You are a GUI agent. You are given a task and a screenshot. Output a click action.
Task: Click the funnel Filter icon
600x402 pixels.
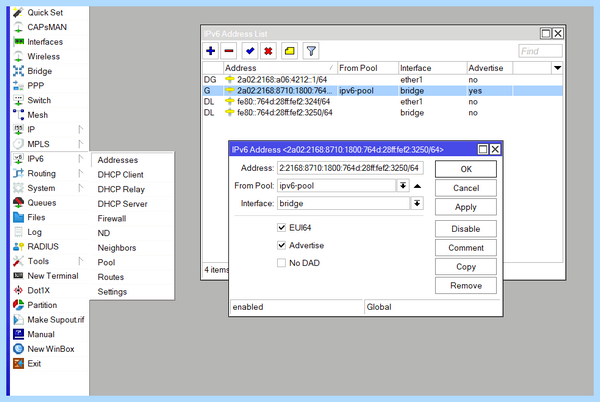tap(311, 51)
